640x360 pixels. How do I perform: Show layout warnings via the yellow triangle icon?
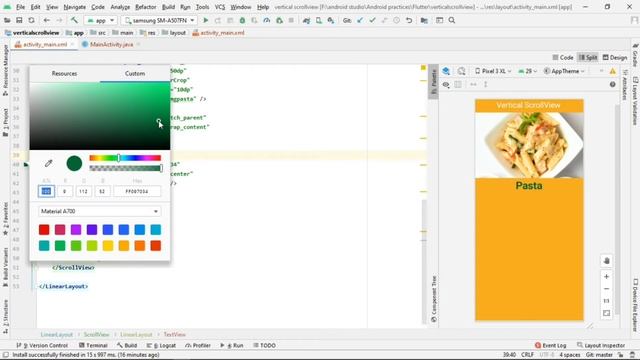pyautogui.click(x=613, y=71)
